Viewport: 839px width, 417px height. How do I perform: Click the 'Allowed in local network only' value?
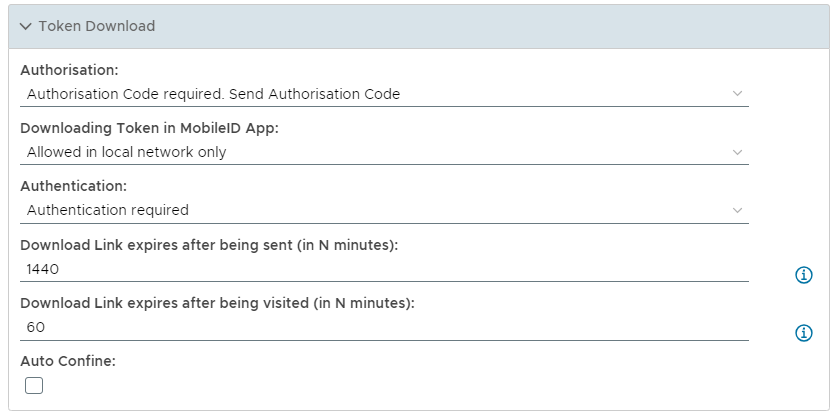pyautogui.click(x=127, y=152)
